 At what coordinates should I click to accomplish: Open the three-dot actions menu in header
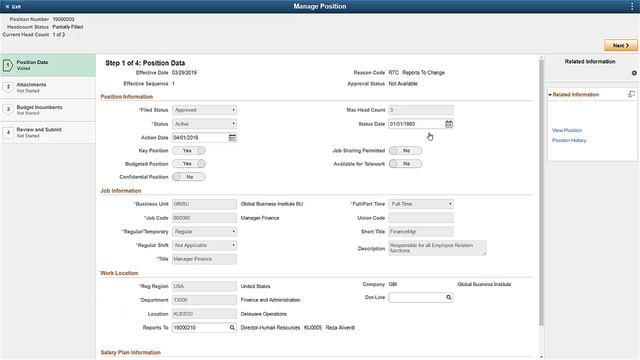tap(632, 7)
